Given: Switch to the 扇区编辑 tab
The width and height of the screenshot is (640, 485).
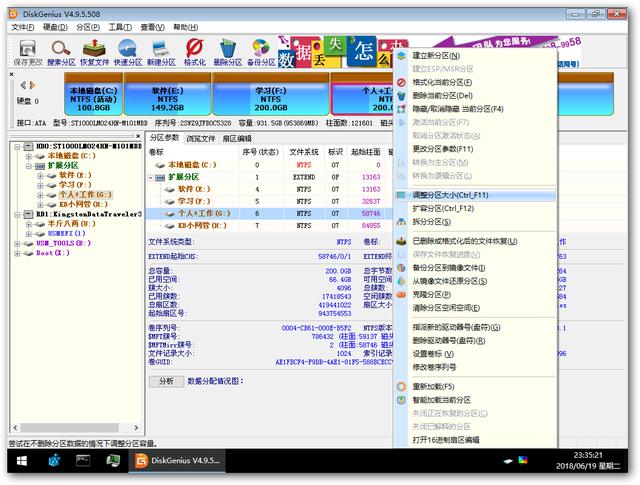Looking at the screenshot, I should pyautogui.click(x=237, y=137).
